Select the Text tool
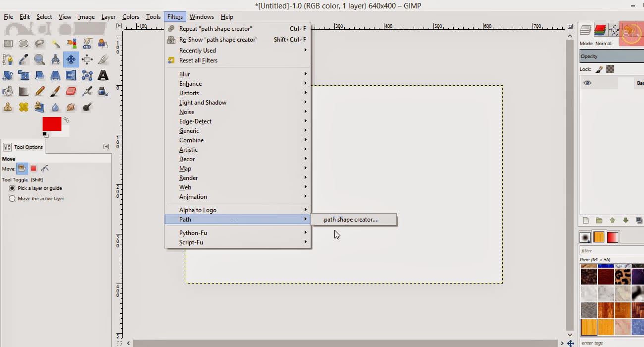644x347 pixels. [x=102, y=75]
